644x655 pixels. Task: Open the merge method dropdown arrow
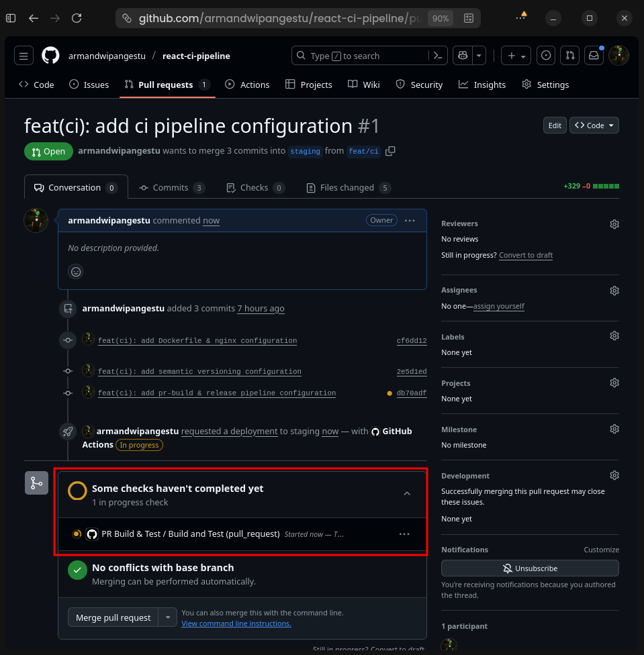(x=168, y=617)
